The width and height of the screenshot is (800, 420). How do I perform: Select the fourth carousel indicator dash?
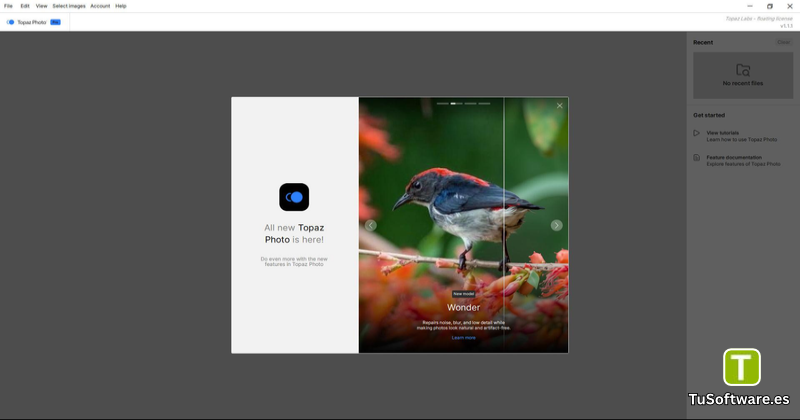coord(484,104)
